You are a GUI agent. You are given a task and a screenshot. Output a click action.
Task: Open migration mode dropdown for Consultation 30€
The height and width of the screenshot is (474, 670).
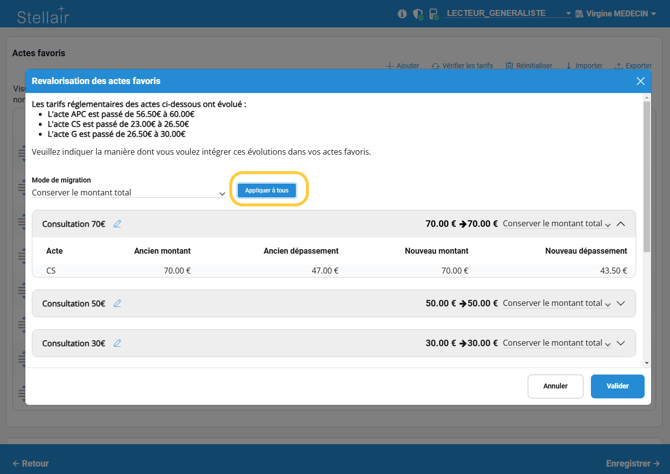coord(556,343)
